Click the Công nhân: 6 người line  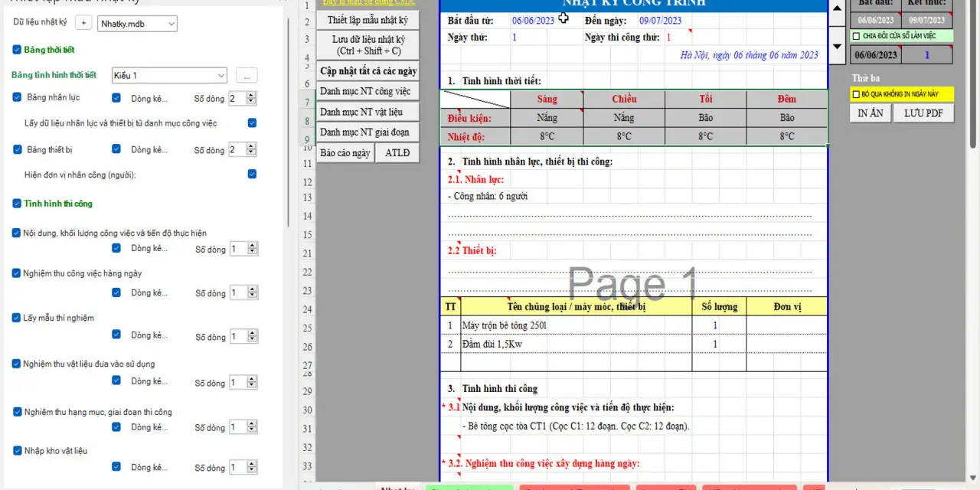pyautogui.click(x=488, y=196)
